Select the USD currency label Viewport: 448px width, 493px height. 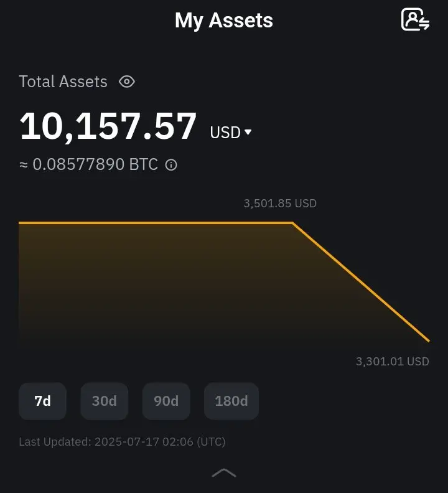(225, 133)
